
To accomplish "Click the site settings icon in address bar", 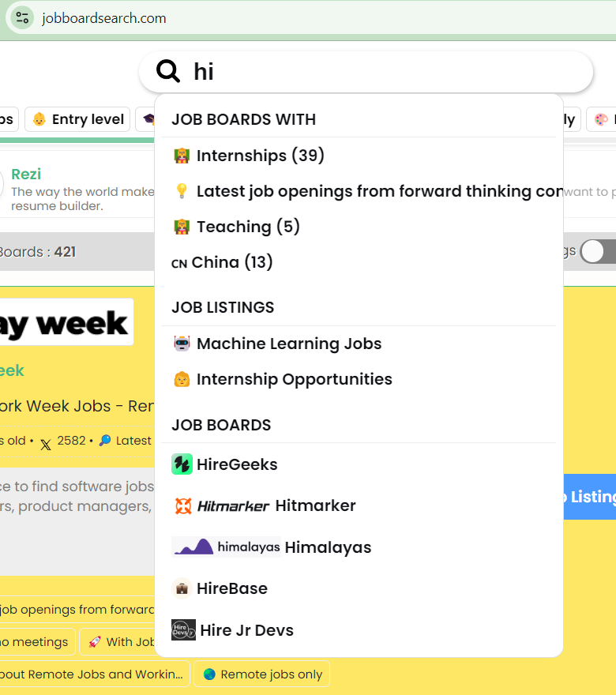I will click(x=22, y=18).
